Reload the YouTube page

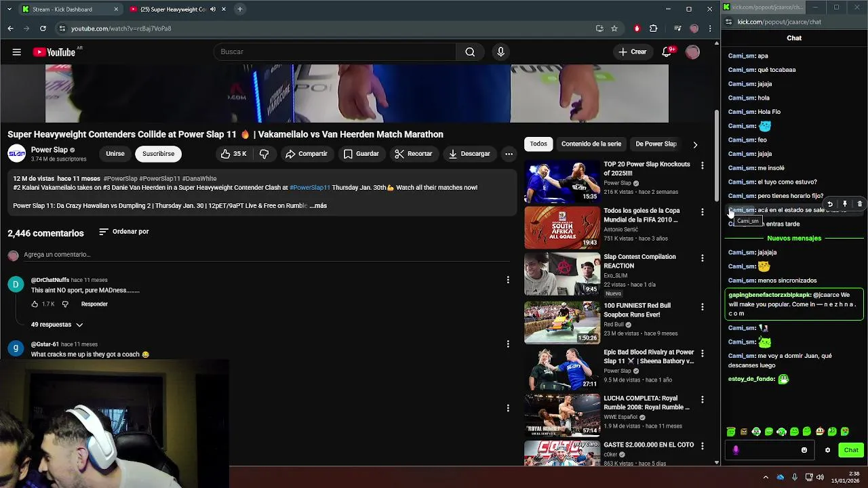(x=43, y=28)
